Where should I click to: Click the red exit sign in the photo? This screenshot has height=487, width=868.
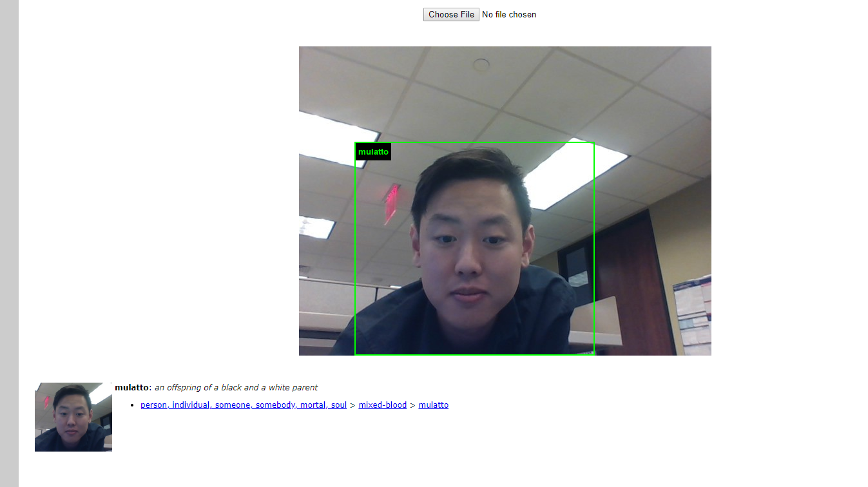tap(391, 202)
